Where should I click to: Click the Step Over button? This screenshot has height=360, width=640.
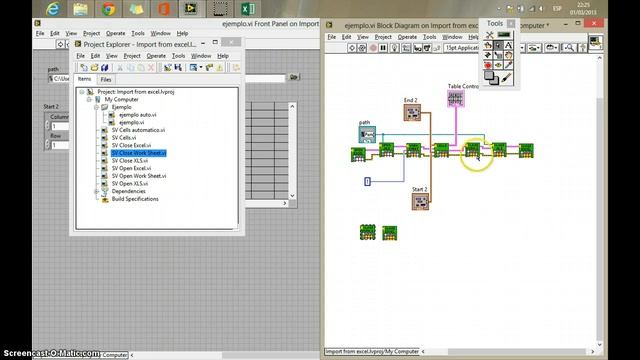pos(427,48)
